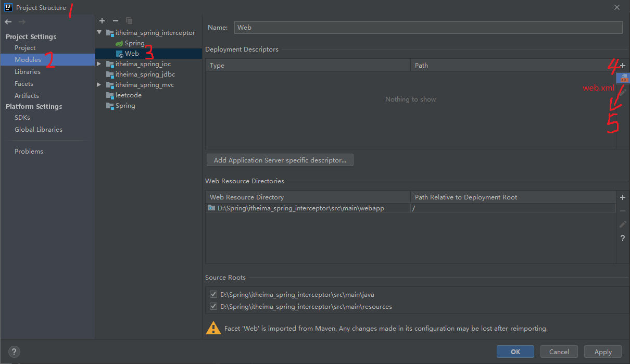630x364 pixels.
Task: Click the D:\Spring\...\src\main\java path text
Action: (x=297, y=295)
